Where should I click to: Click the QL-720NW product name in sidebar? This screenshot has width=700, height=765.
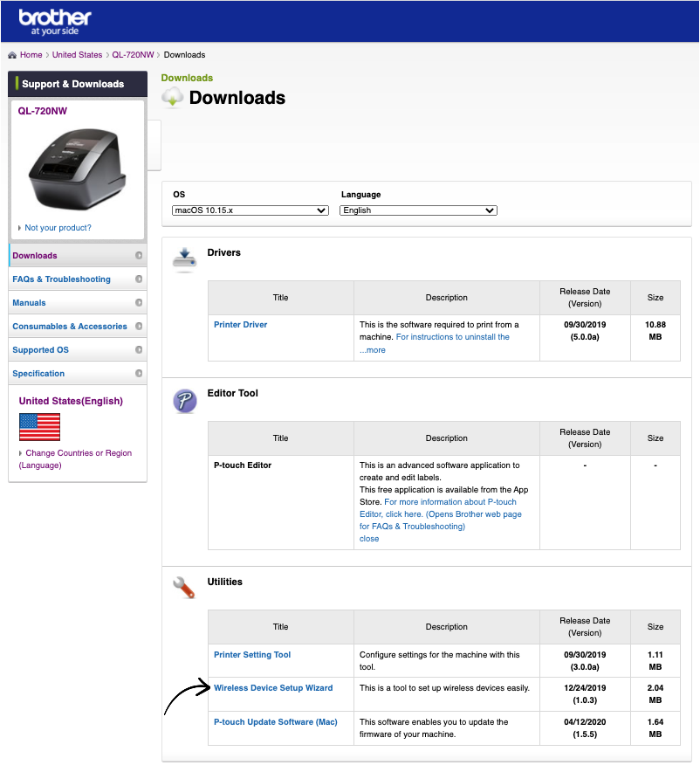pos(43,111)
